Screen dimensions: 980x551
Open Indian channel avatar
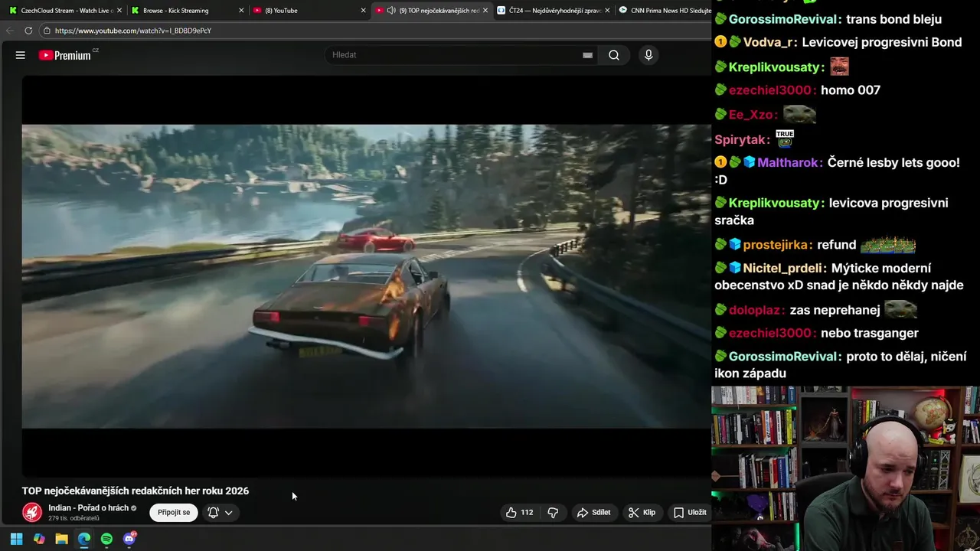(32, 512)
